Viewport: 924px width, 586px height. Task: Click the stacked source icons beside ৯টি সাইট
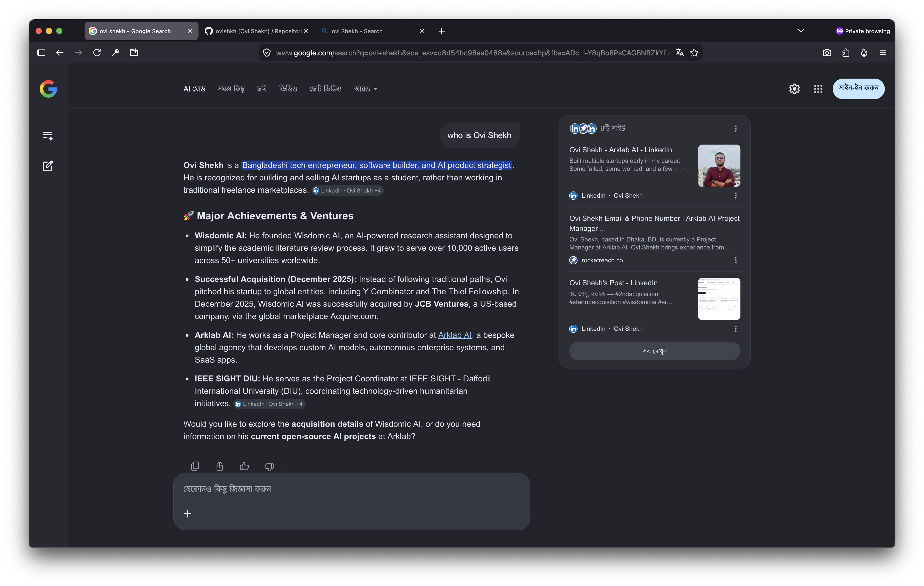583,129
